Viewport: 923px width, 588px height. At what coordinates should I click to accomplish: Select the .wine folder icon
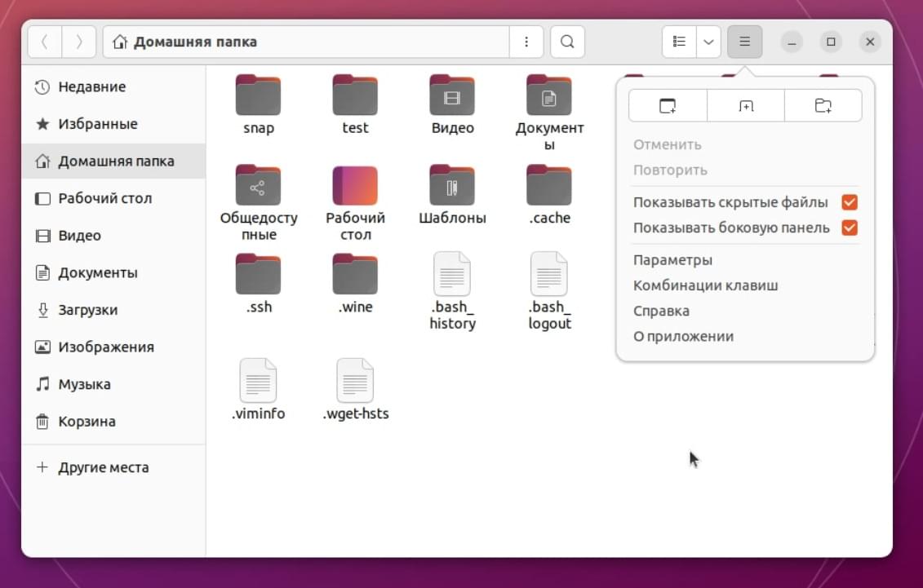(355, 275)
